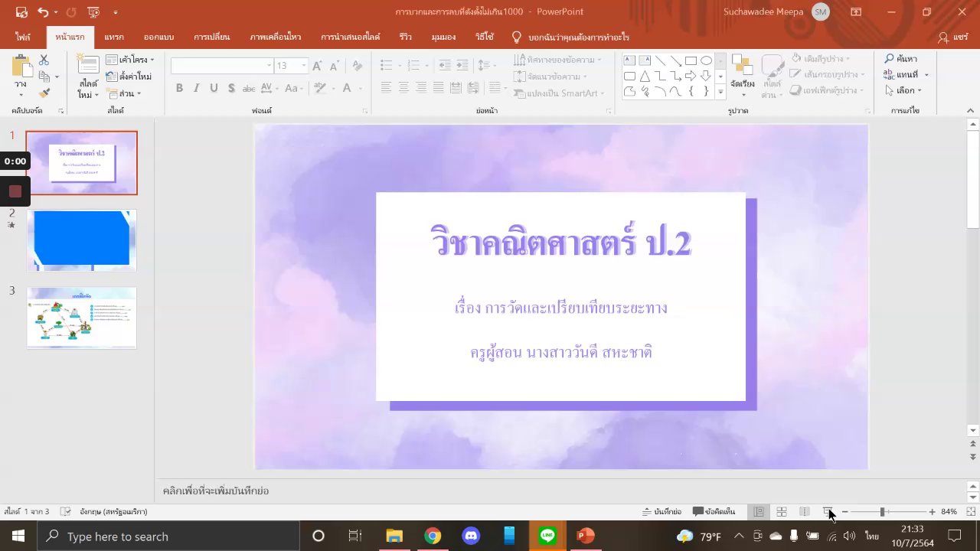This screenshot has height=551, width=980.
Task: Click Find (ค้นหา) button
Action: coord(901,59)
